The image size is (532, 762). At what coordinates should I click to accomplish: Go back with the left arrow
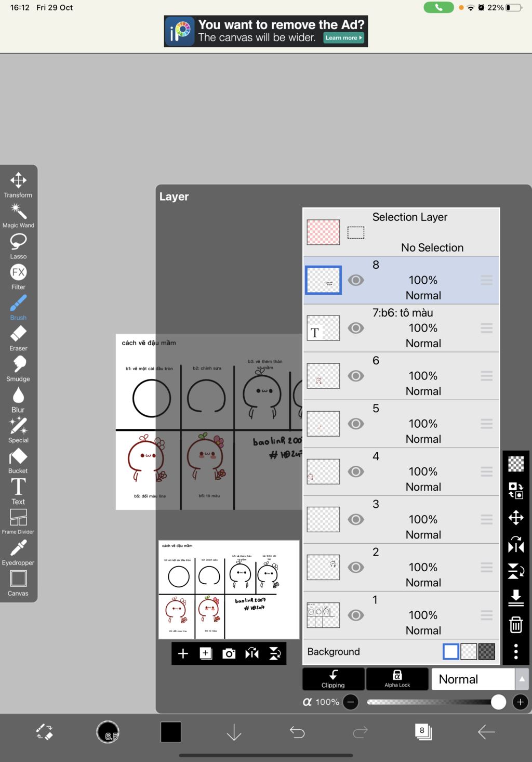486,732
